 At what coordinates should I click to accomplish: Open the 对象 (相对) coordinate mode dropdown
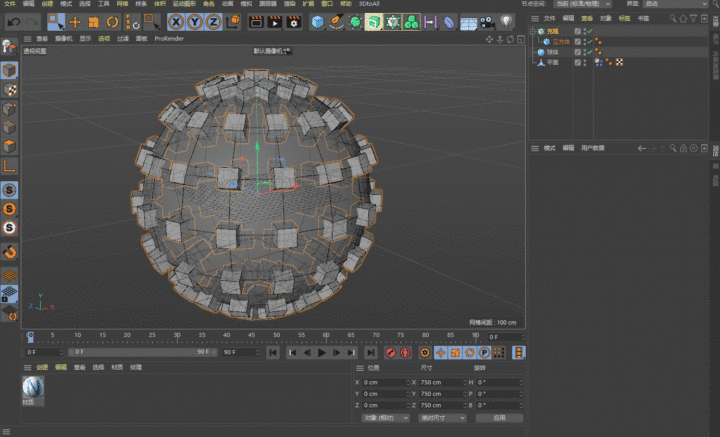(384, 418)
